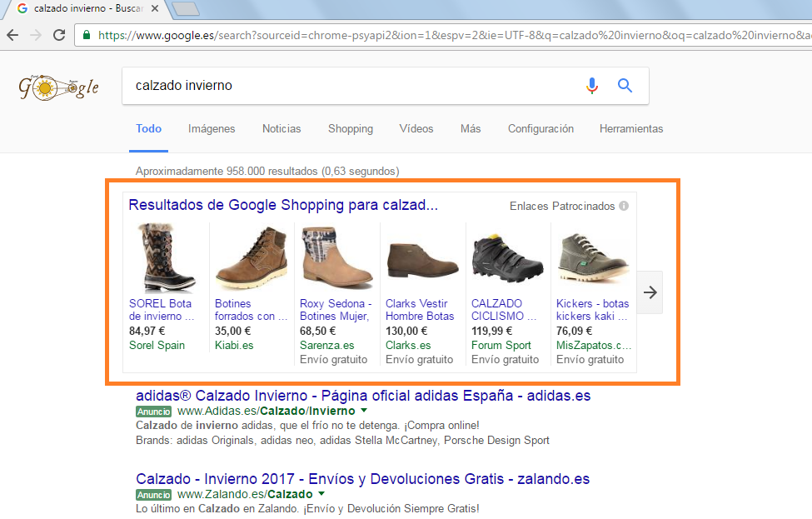
Task: Open the adidas Calzado Invierno ad headline
Action: pos(363,396)
